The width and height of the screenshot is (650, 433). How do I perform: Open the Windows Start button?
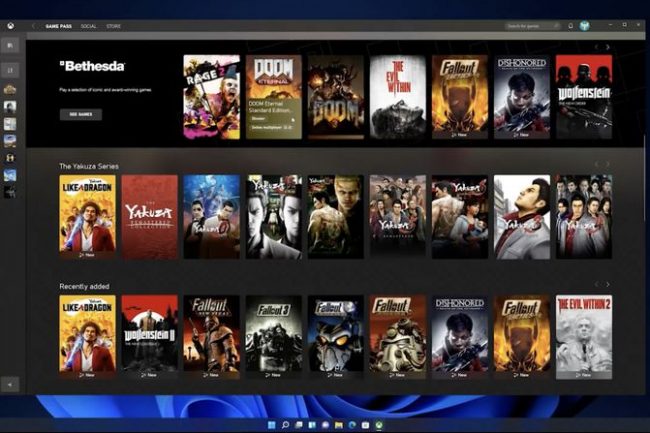coord(272,425)
